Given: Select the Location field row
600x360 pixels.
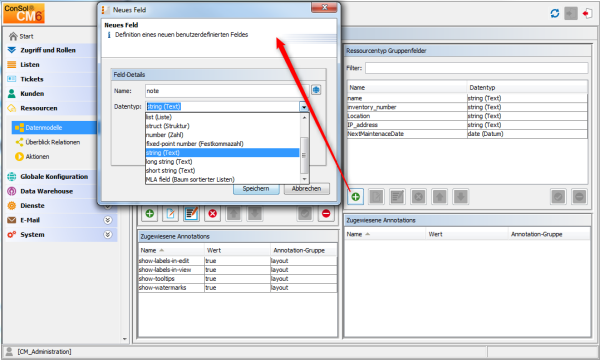Looking at the screenshot, I should [x=467, y=116].
